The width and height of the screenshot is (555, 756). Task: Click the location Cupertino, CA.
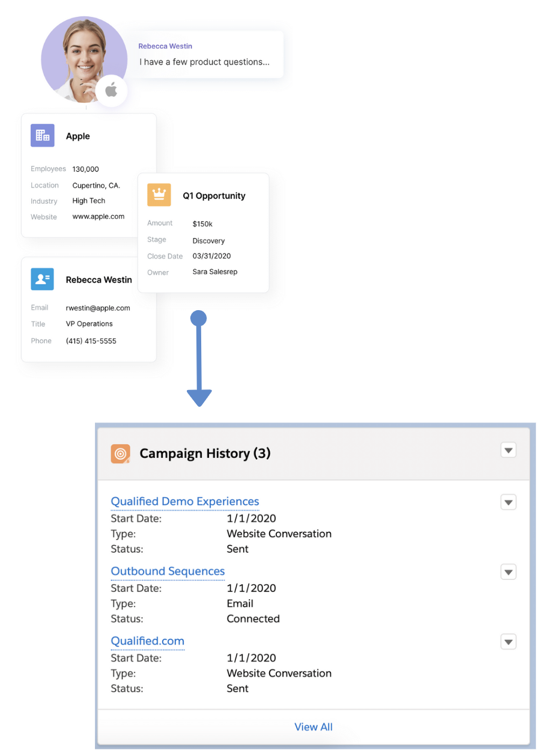[x=96, y=186]
